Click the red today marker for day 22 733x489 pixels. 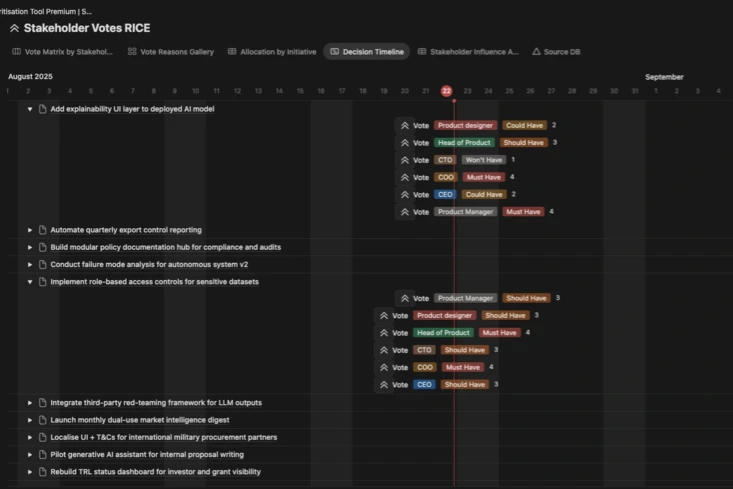click(x=447, y=91)
